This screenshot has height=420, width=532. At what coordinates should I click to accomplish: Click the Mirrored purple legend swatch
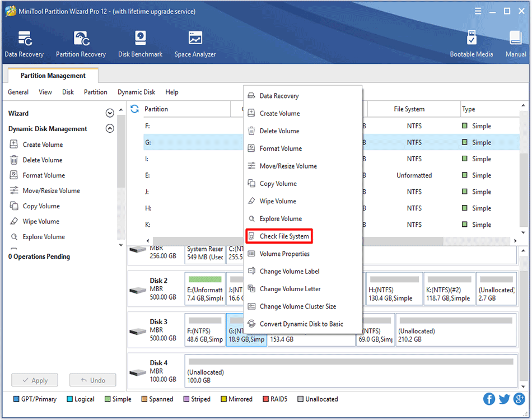click(x=223, y=399)
